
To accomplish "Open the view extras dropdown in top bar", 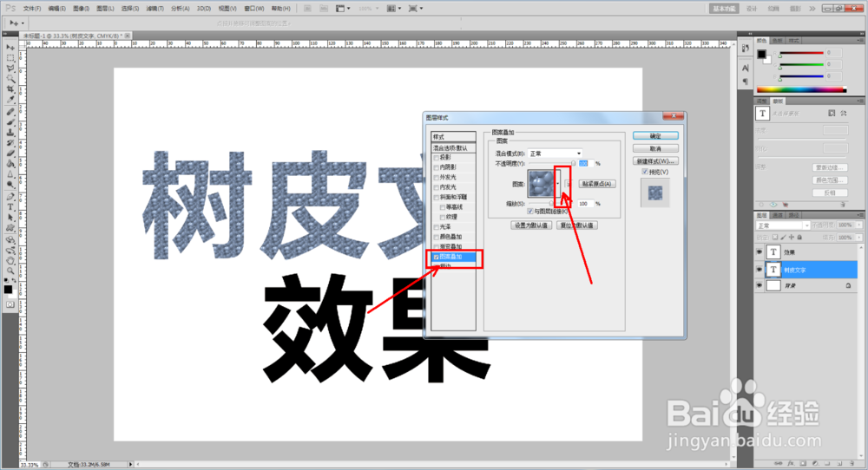I will coord(343,9).
